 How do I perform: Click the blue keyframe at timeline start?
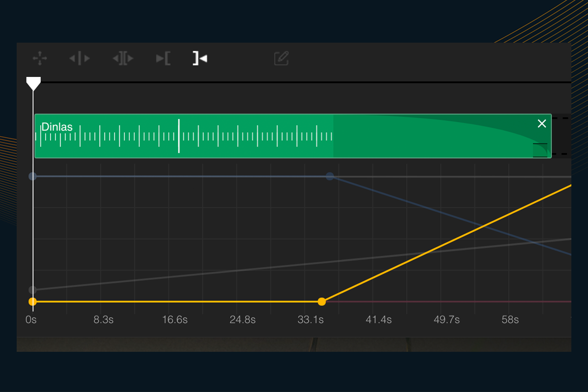[33, 176]
